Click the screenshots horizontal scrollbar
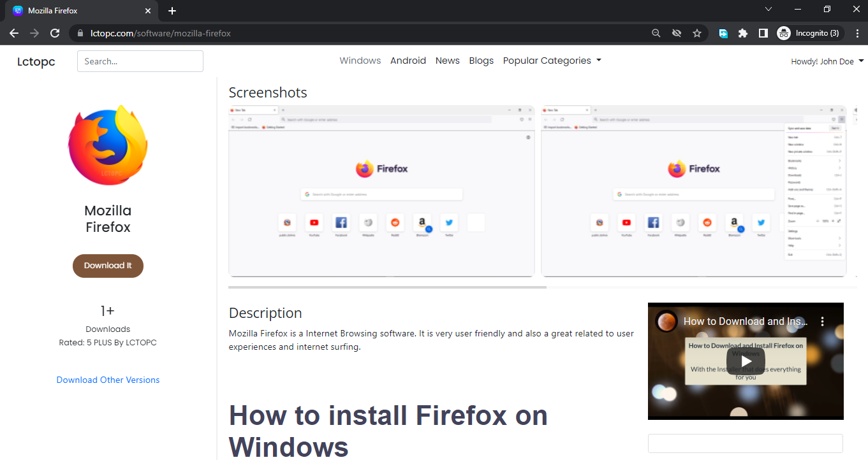This screenshot has height=467, width=868. point(387,287)
